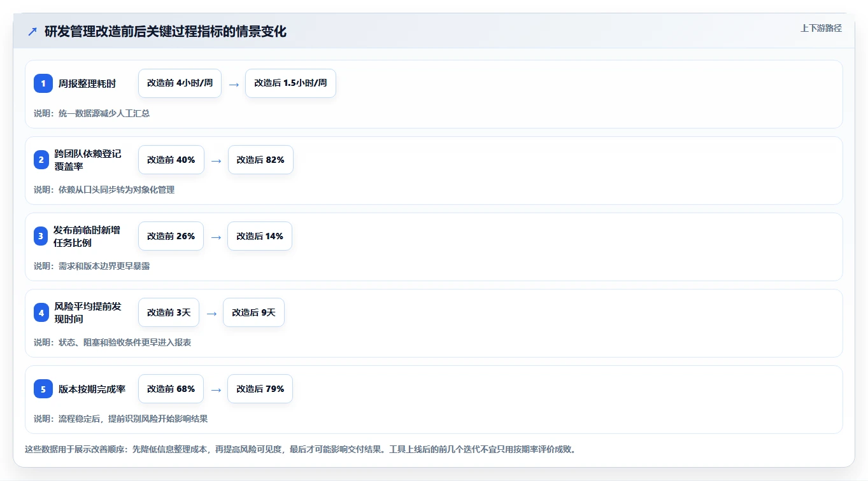Click the trend arrow icon beside the title
Viewport: 868px width, 481px height.
click(x=32, y=31)
